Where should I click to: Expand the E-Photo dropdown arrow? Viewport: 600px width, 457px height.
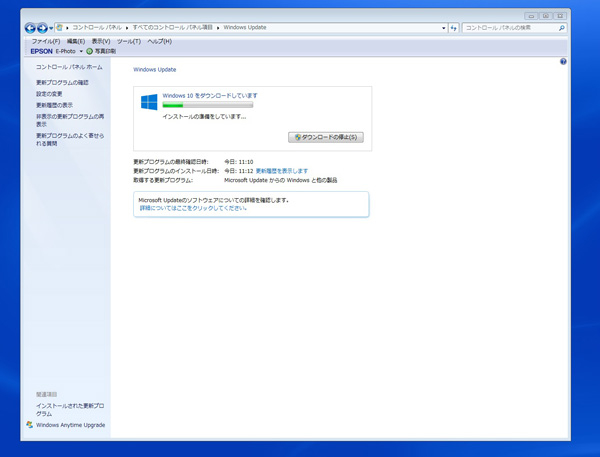(81, 51)
